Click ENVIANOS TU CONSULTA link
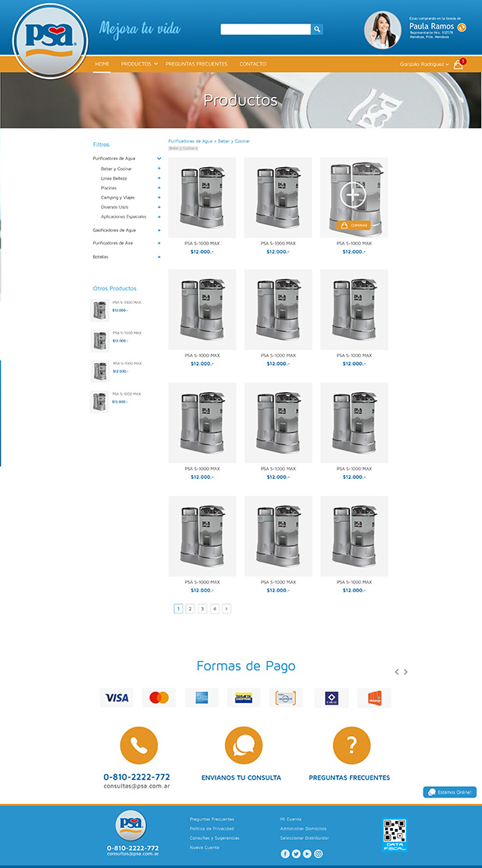482x868 pixels. pyautogui.click(x=241, y=778)
